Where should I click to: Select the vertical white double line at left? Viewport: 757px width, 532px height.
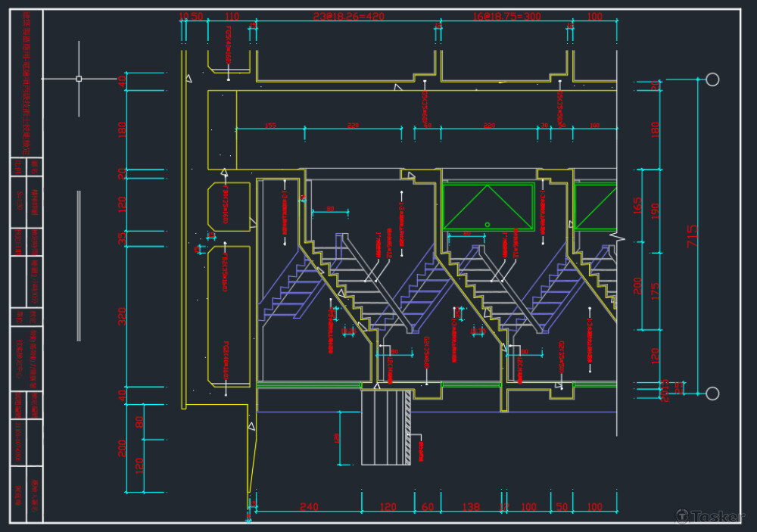[79, 265]
